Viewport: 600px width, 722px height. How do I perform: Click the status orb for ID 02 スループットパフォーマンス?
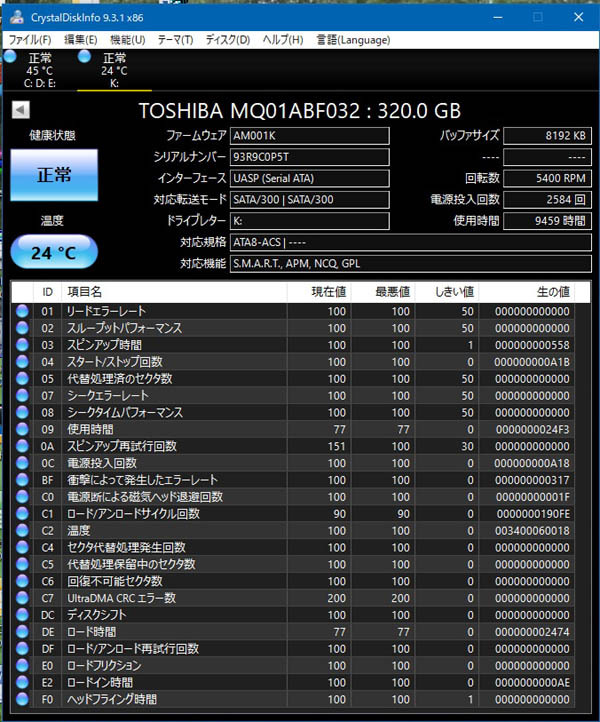click(x=22, y=328)
